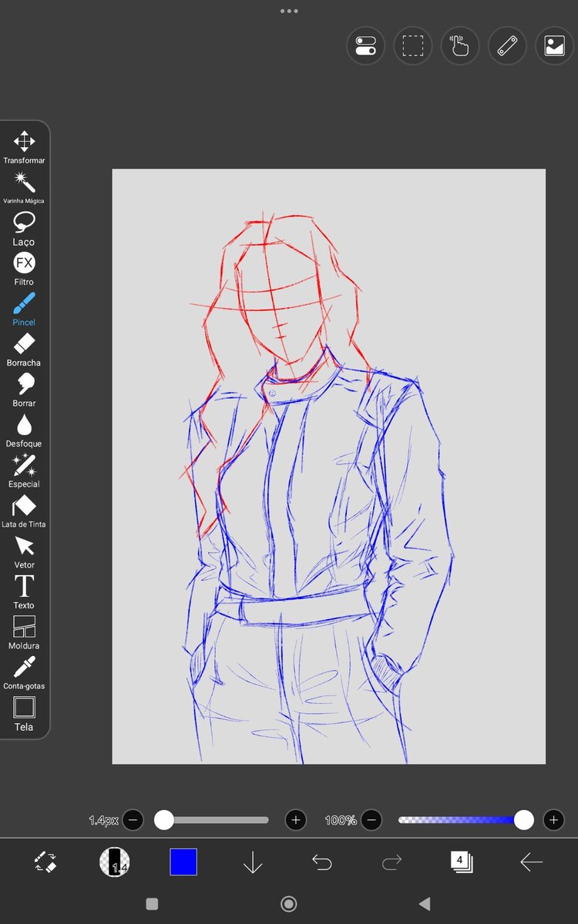This screenshot has height=924, width=578.
Task: Increase opacity with plus button
Action: [553, 820]
